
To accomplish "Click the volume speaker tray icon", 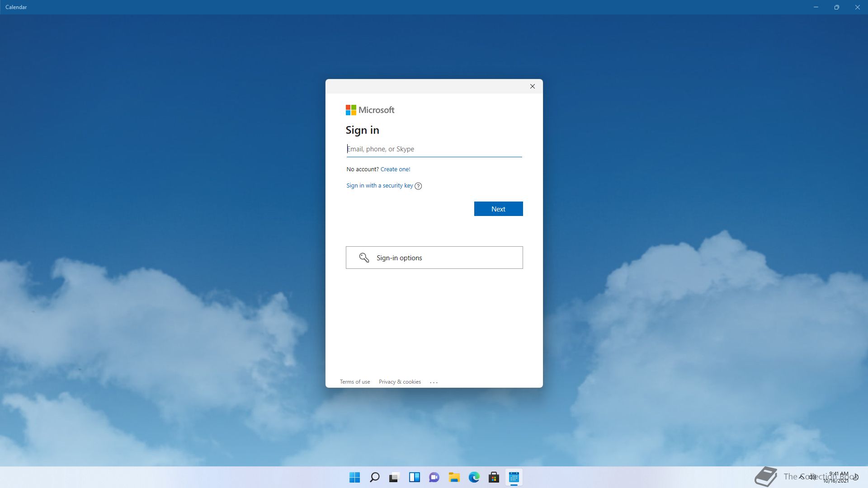I will 812,477.
